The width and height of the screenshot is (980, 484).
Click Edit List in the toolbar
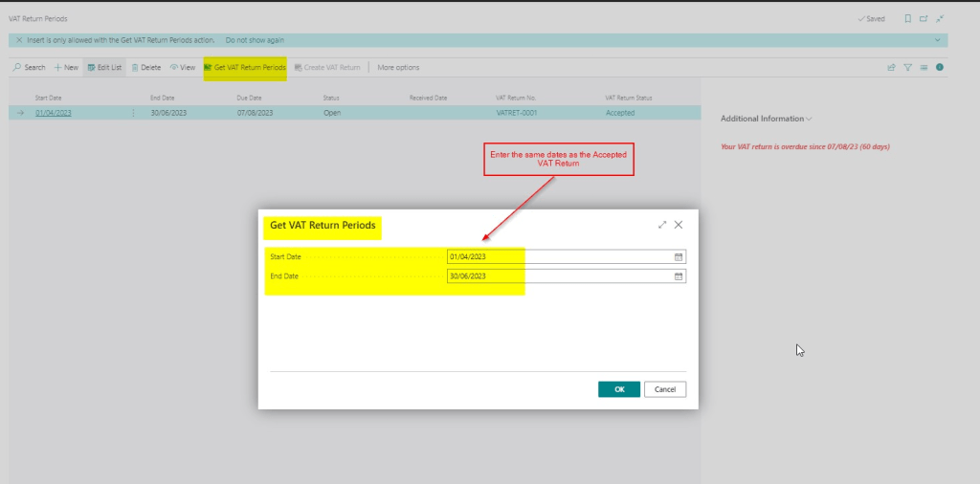(104, 67)
